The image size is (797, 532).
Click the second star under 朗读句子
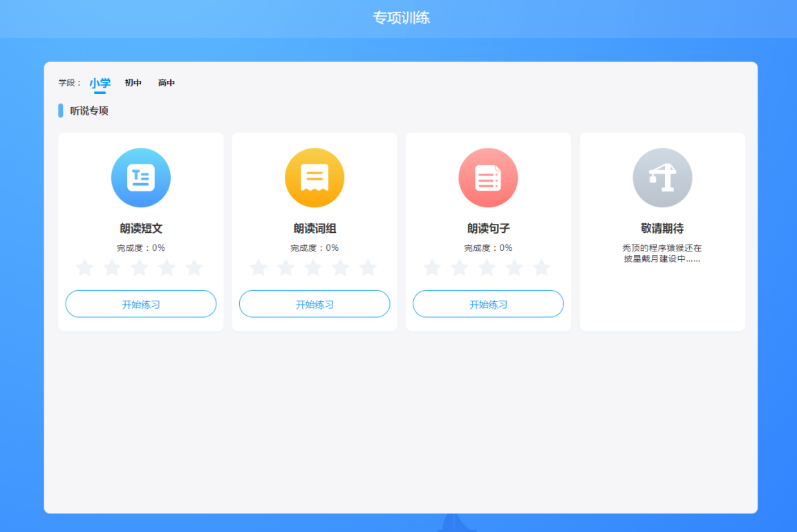point(460,267)
